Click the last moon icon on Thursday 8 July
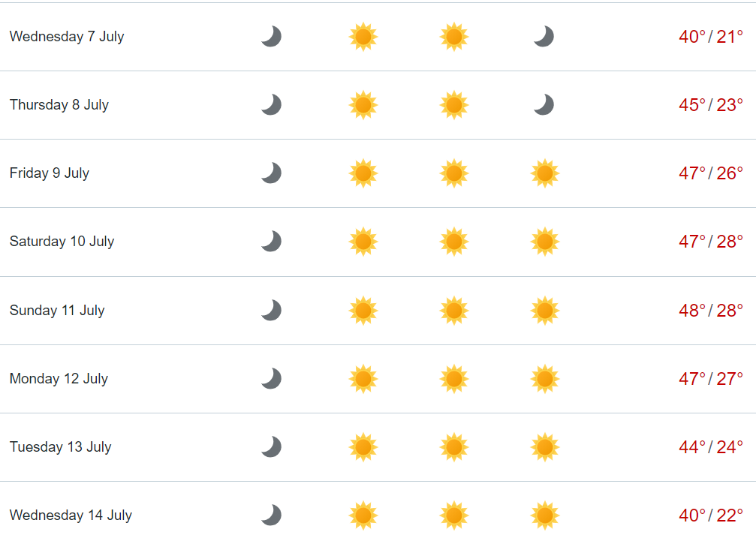 pos(544,104)
